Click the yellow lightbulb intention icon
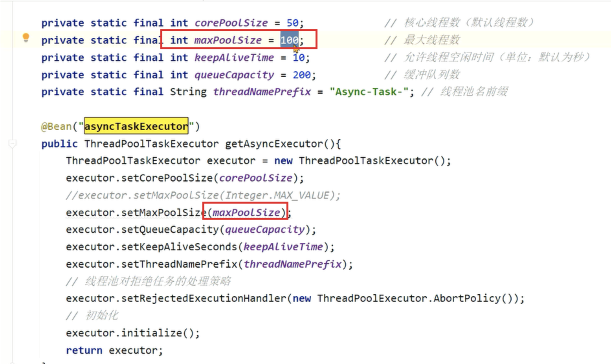 [x=26, y=38]
